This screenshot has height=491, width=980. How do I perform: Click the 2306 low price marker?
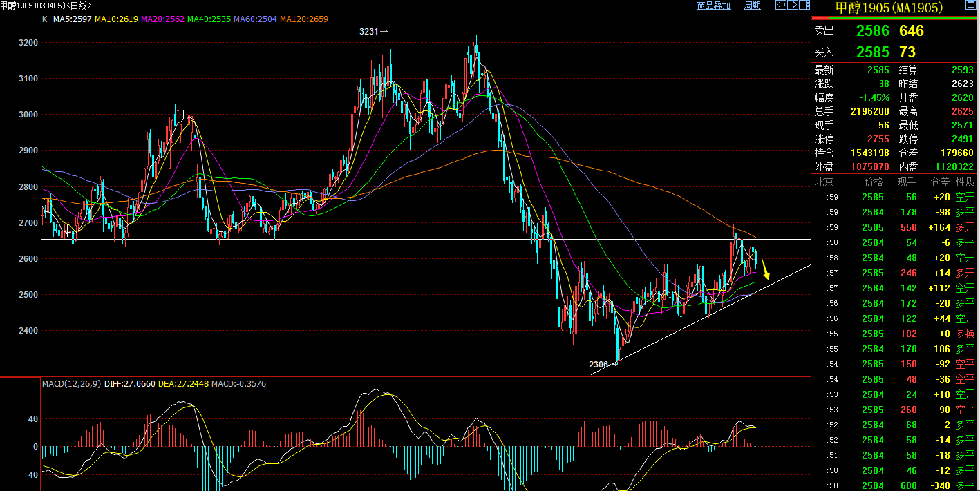click(x=603, y=364)
